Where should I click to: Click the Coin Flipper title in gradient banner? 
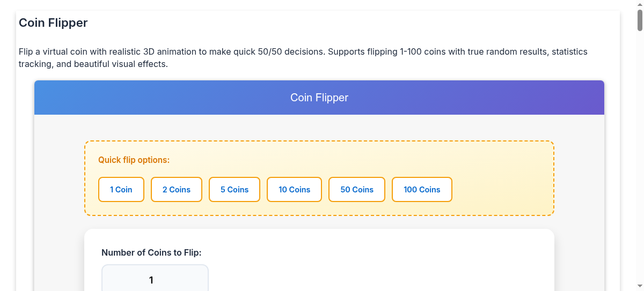(x=319, y=98)
